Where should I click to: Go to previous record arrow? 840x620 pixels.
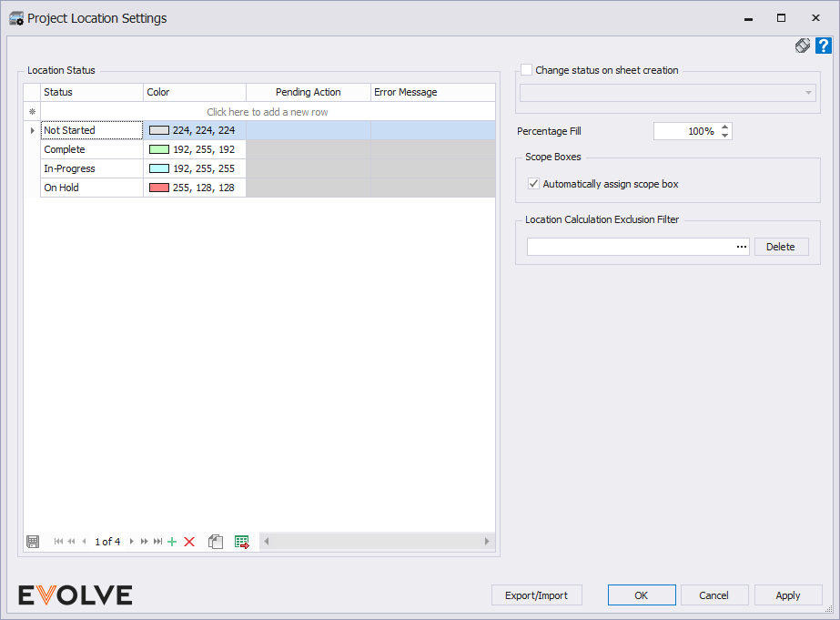[84, 541]
